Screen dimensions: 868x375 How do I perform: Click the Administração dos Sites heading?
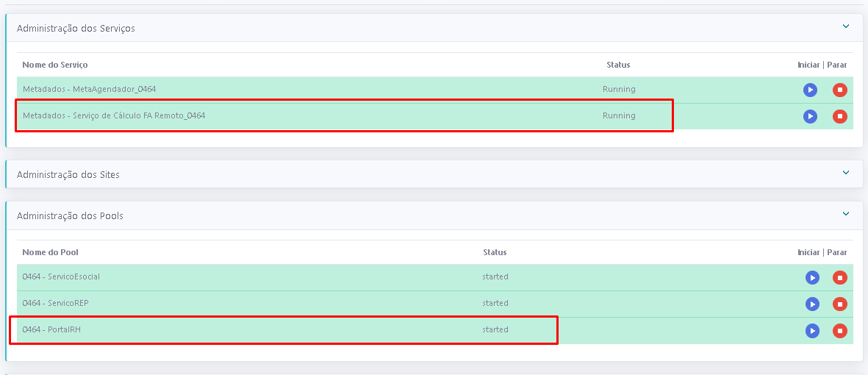[68, 175]
